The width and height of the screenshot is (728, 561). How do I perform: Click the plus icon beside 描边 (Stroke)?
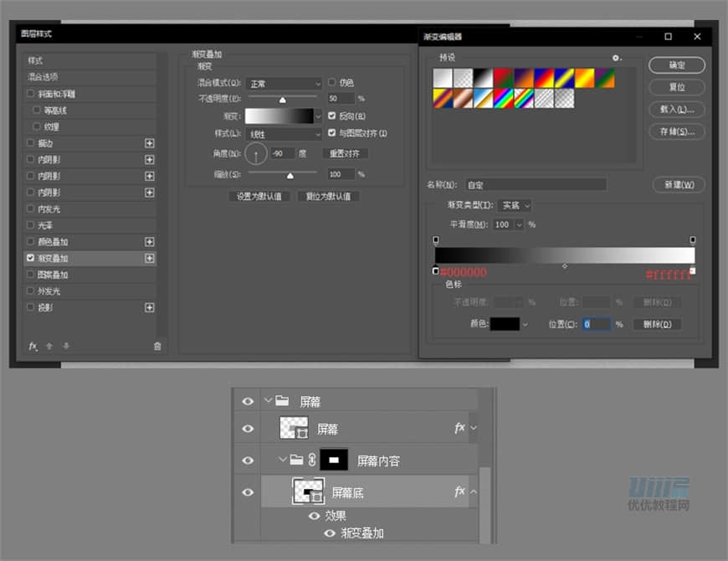tap(150, 143)
